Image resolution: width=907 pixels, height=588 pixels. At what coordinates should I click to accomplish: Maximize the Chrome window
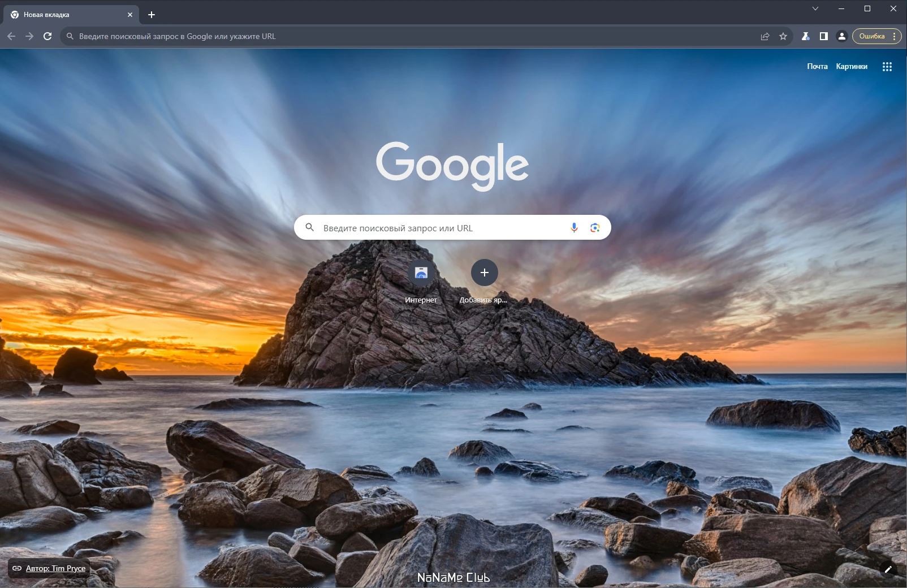(x=867, y=8)
